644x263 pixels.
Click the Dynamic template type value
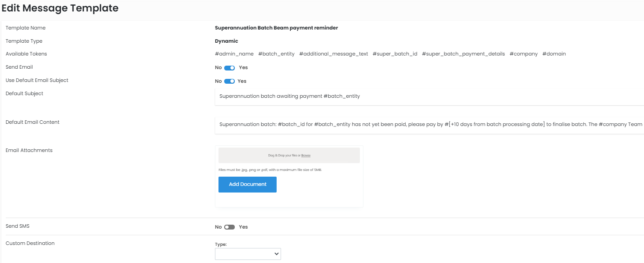(226, 41)
